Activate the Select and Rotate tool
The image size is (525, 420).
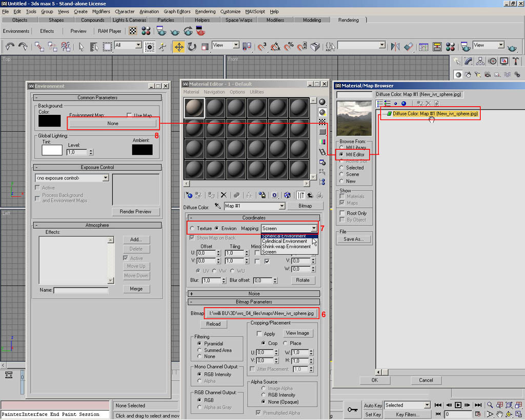click(x=192, y=47)
